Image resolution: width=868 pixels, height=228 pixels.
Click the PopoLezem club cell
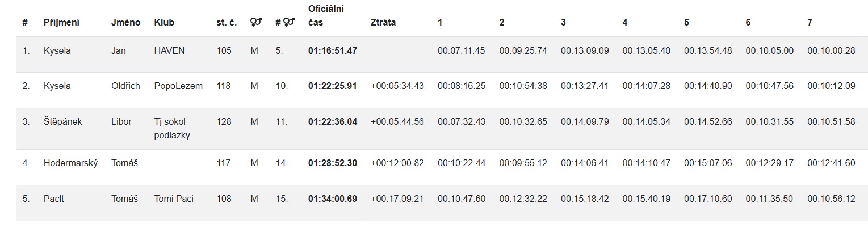[x=178, y=86]
